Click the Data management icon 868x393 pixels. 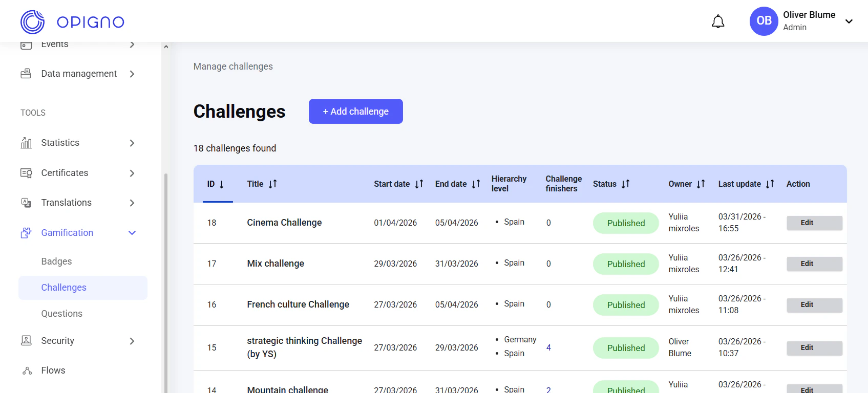click(26, 74)
